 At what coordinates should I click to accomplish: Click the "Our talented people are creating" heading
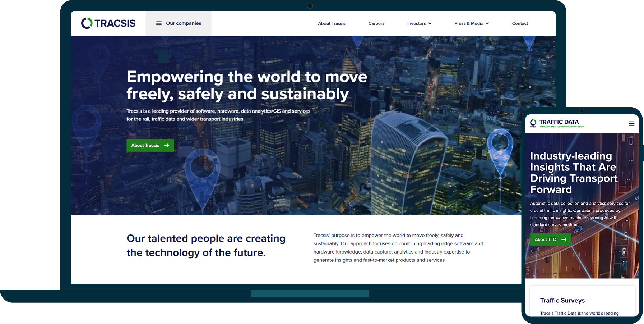pyautogui.click(x=206, y=245)
